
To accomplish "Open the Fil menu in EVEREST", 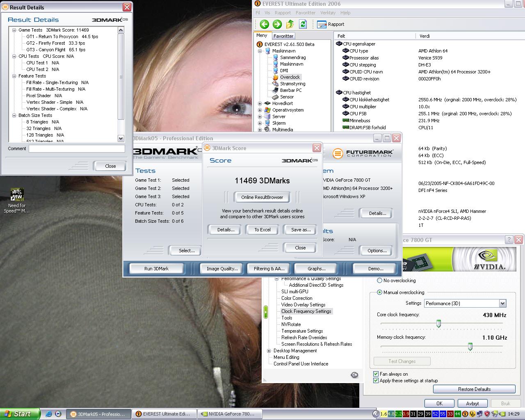I will click(258, 13).
